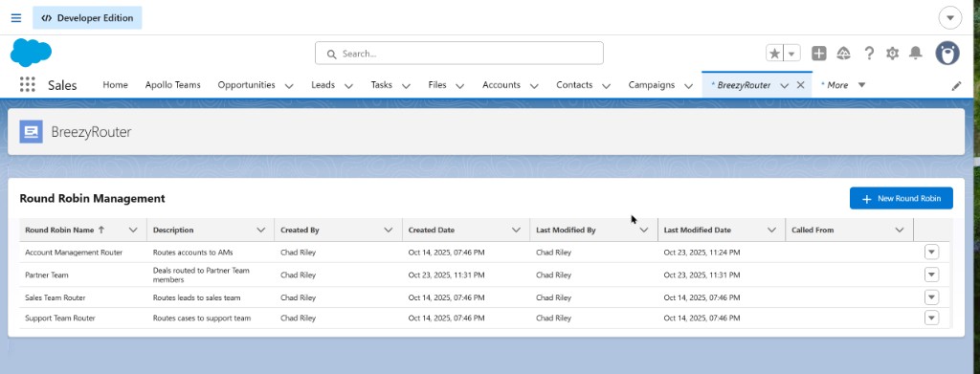Screen dimensions: 980x374
Task: Click the Trailhead guidance cloud icon
Action: tap(844, 54)
